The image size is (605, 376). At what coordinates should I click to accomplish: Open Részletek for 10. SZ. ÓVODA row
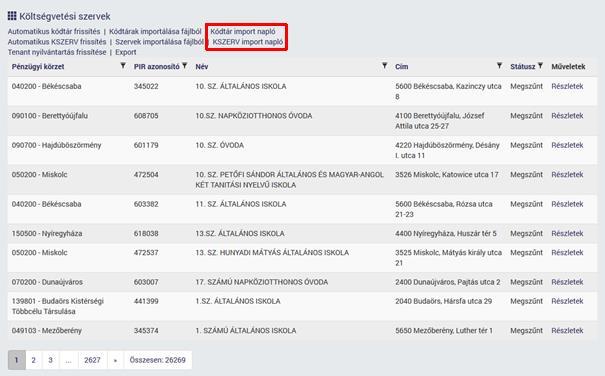tap(567, 145)
